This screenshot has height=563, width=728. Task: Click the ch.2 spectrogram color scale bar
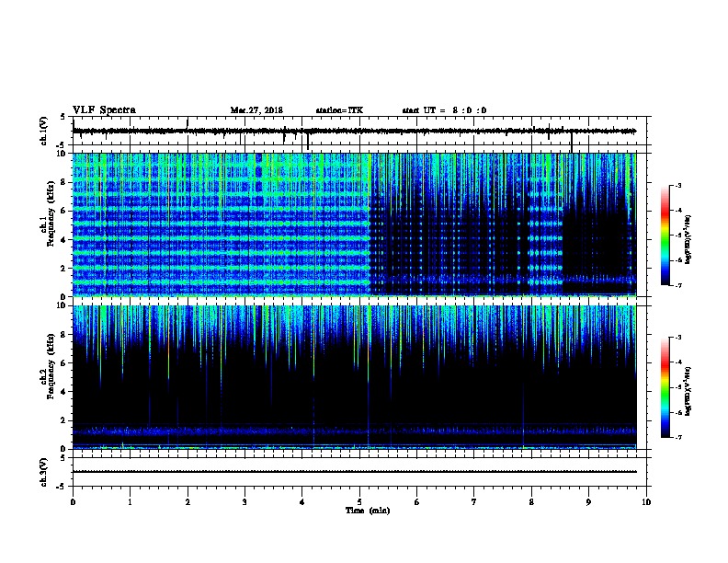click(665, 387)
